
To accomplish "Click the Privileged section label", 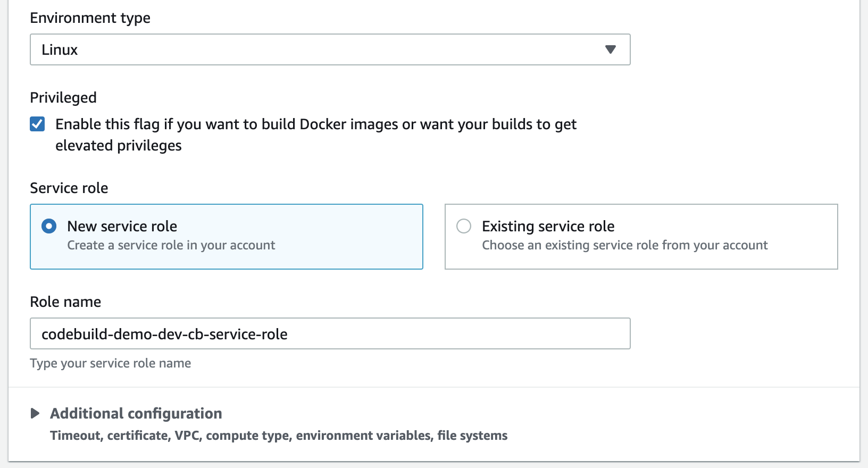I will [63, 97].
